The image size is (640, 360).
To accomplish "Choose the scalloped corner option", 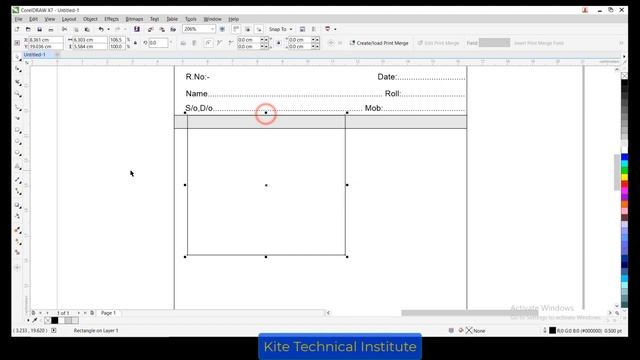I will (x=220, y=43).
